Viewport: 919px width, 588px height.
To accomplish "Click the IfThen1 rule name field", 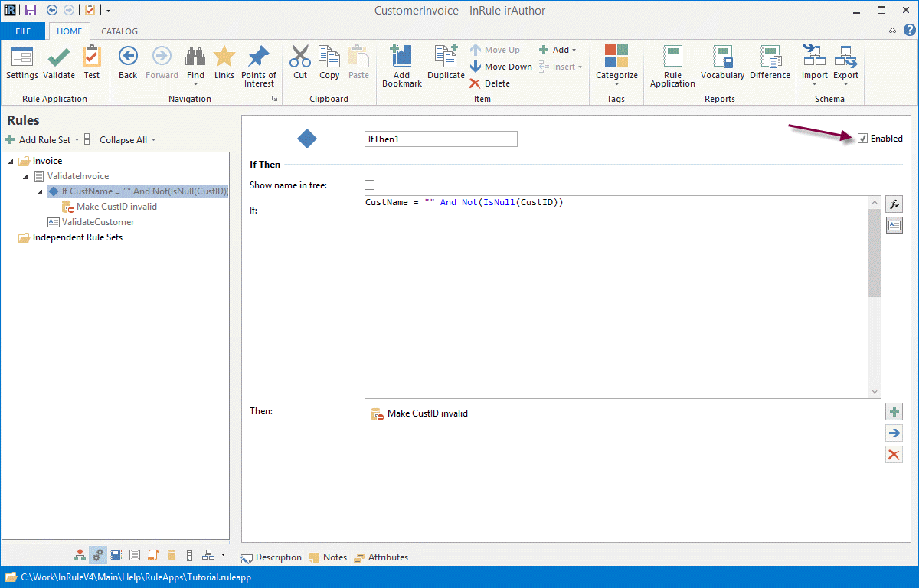I will (x=440, y=139).
